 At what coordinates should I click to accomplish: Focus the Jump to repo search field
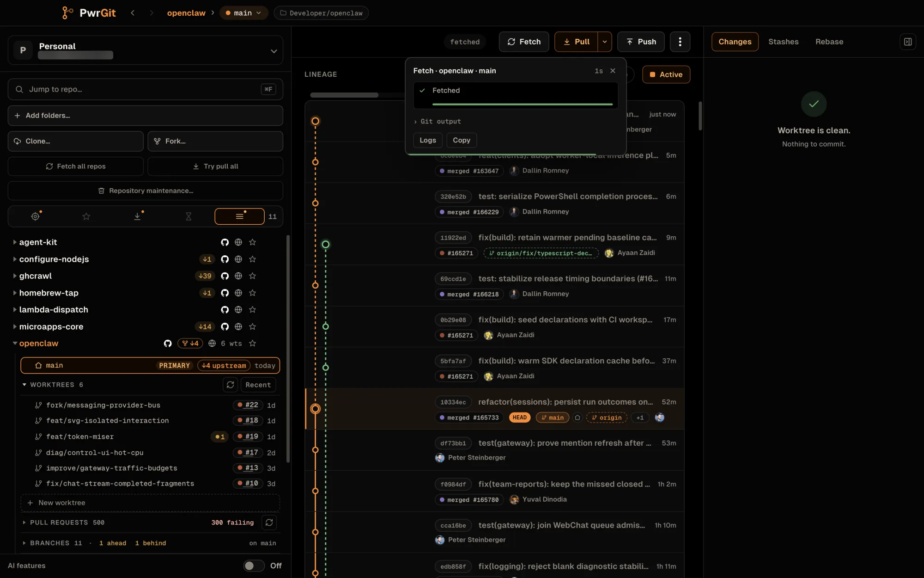pyautogui.click(x=145, y=89)
